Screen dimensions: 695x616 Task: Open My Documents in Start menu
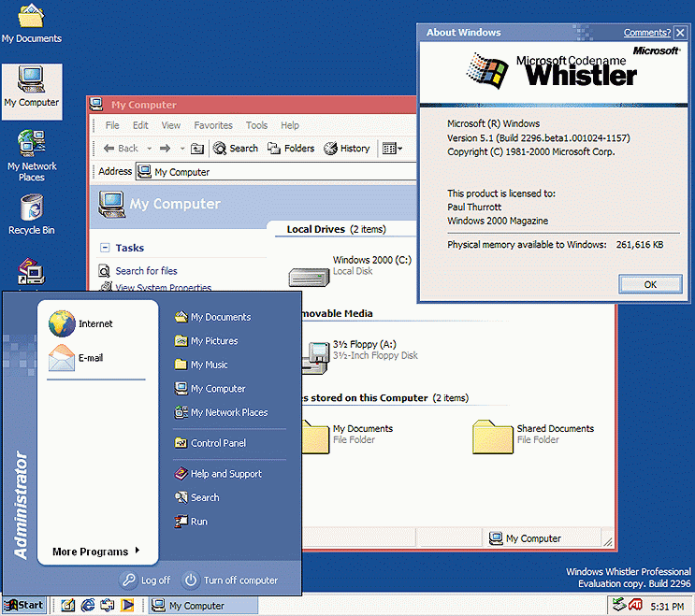[x=212, y=317]
